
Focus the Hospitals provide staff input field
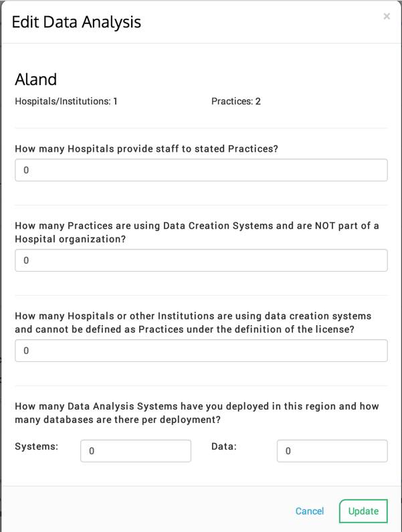201,170
